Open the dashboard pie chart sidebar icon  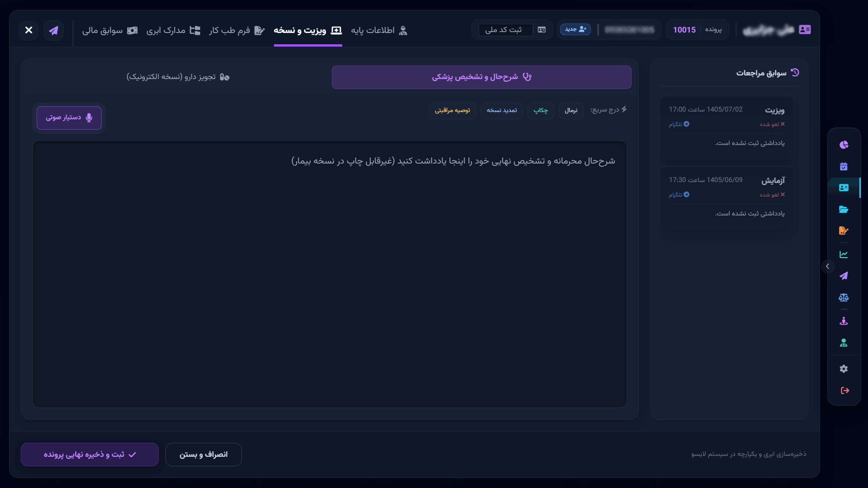844,145
